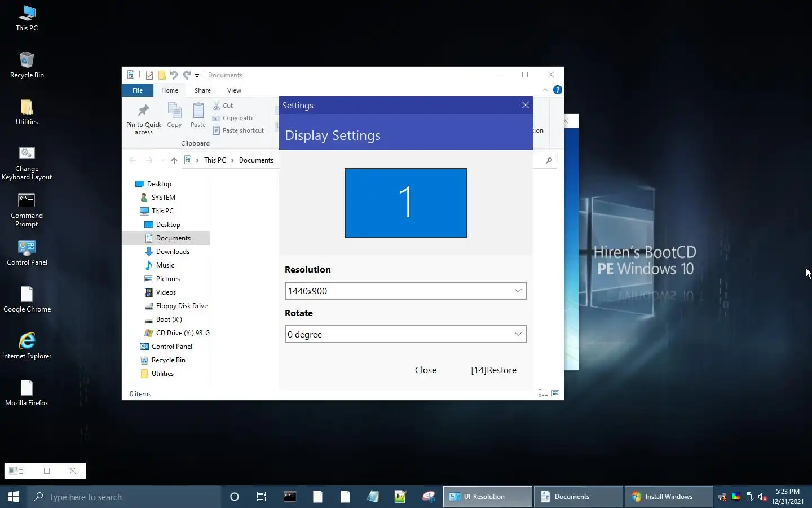Viewport: 812px width, 508px height.
Task: Switch to the Share ribbon tab
Action: coord(202,90)
